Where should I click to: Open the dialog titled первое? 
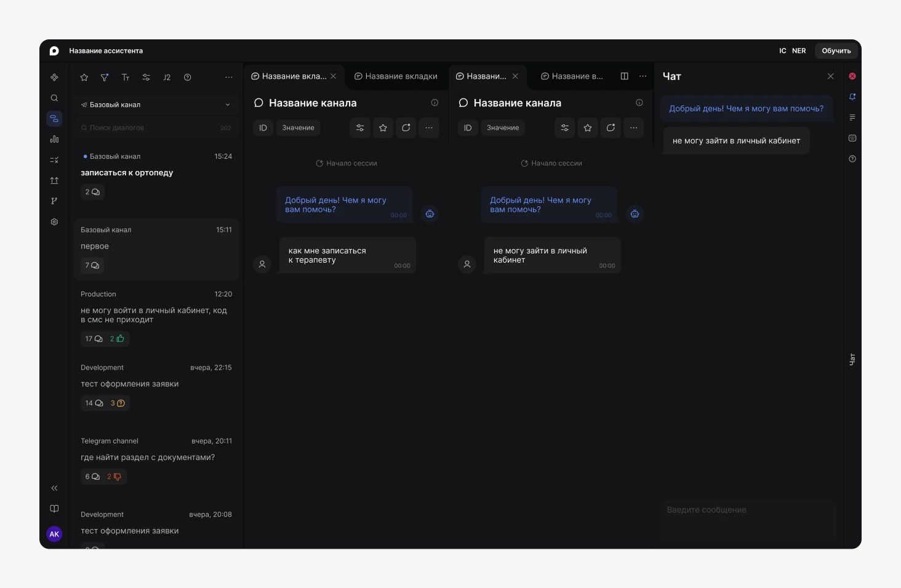[x=156, y=248]
